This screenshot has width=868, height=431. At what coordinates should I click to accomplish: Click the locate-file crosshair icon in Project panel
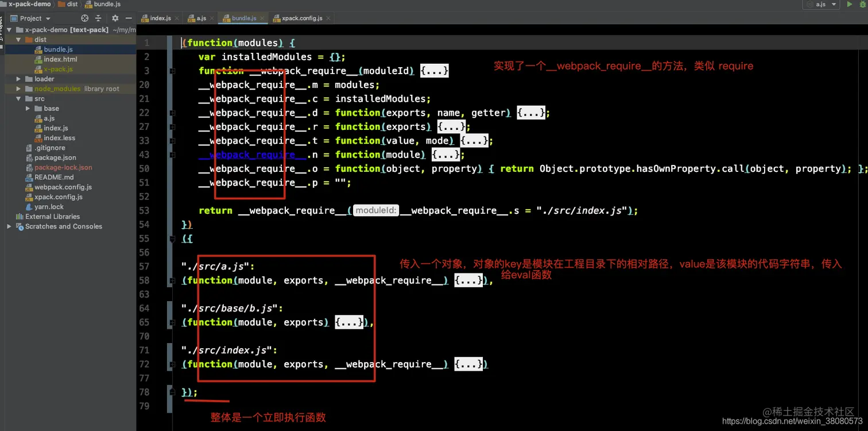[85, 18]
